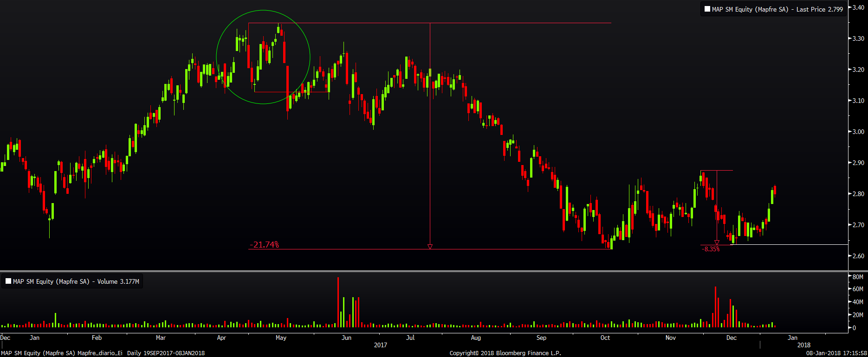Click the white legend square for Last Price
The image size is (868, 357).
point(707,9)
